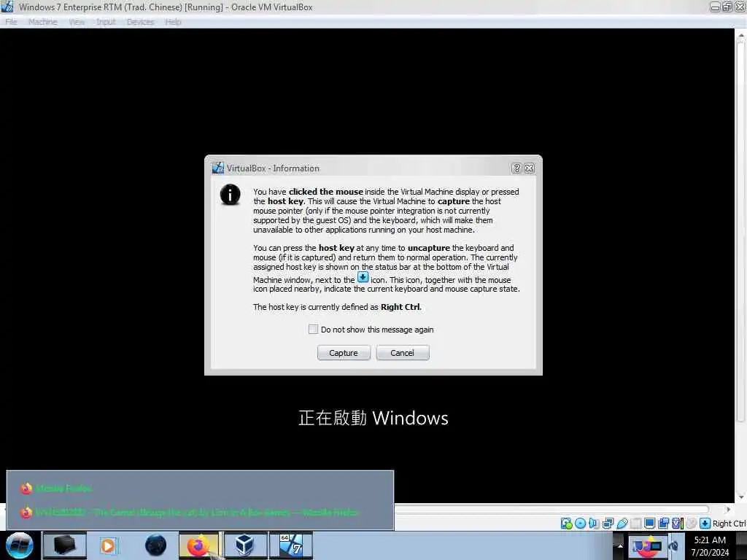Click the CPU virtualization status icon
747x560 pixels.
(x=678, y=524)
